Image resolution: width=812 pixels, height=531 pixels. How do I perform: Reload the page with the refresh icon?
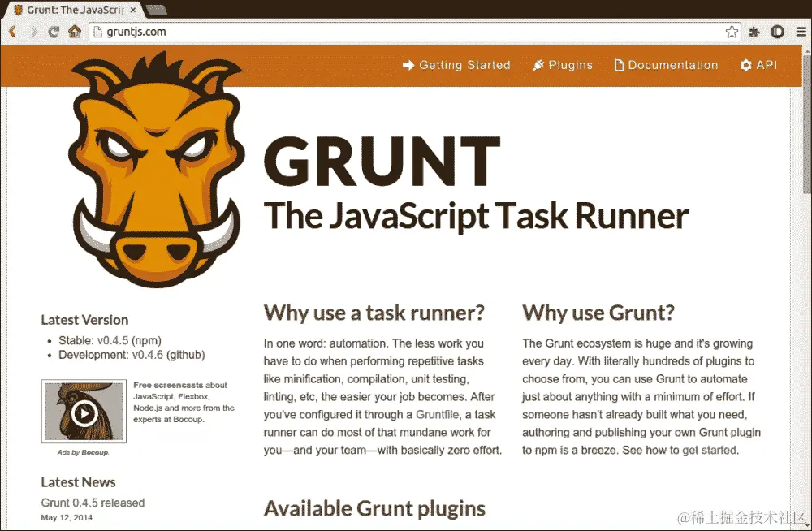[54, 32]
